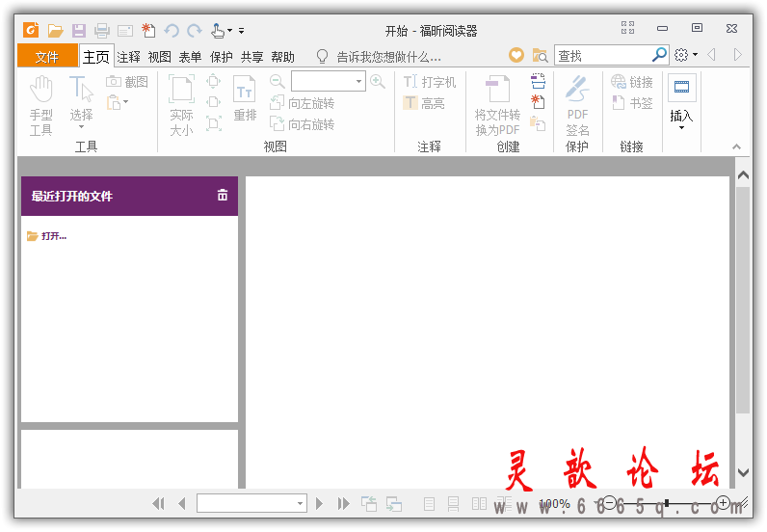Click the zoom out magnifier in the ribbon
The image size is (767, 532).
(x=278, y=81)
